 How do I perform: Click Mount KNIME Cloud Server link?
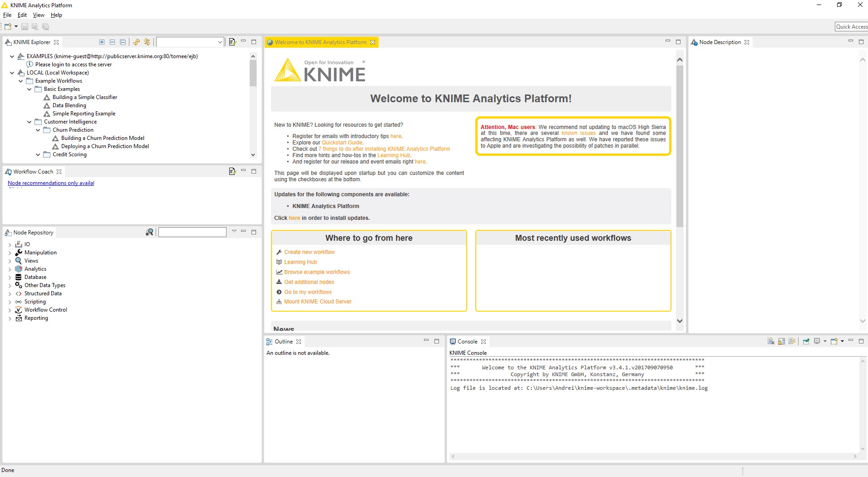click(318, 302)
